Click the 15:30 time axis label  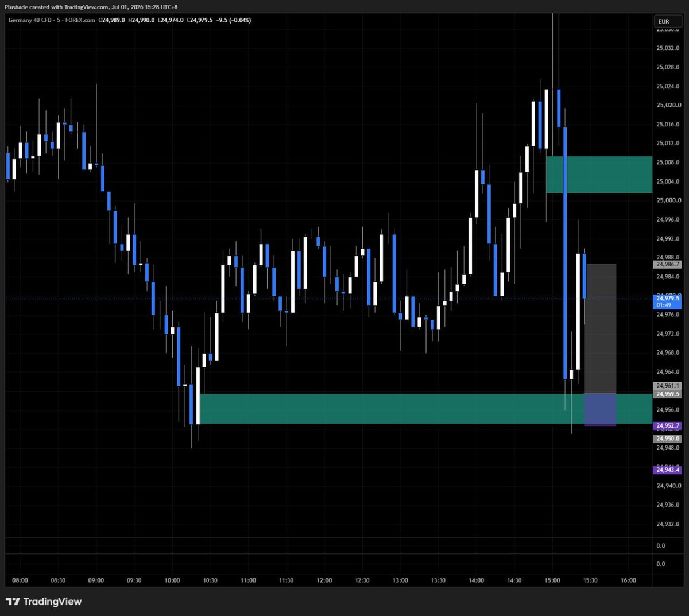[x=590, y=580]
